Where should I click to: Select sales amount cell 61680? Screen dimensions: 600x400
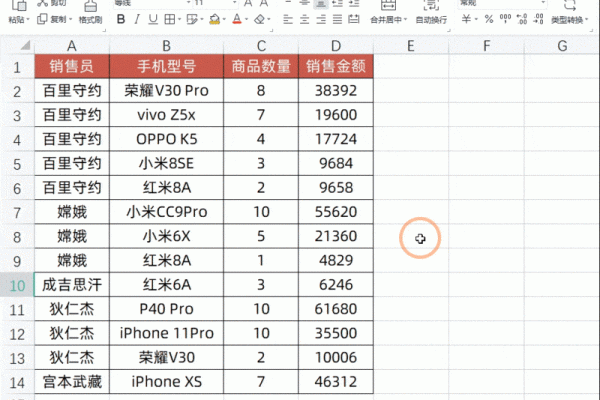(336, 309)
